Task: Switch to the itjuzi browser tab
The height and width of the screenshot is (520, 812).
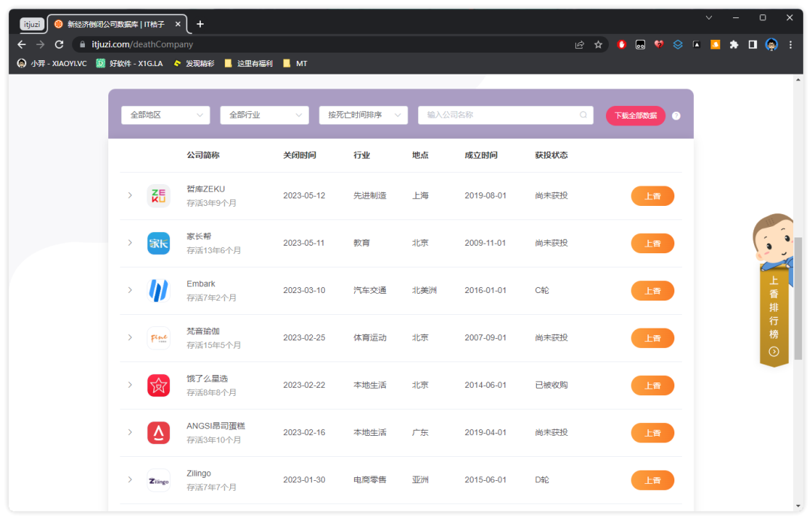Action: (32, 24)
